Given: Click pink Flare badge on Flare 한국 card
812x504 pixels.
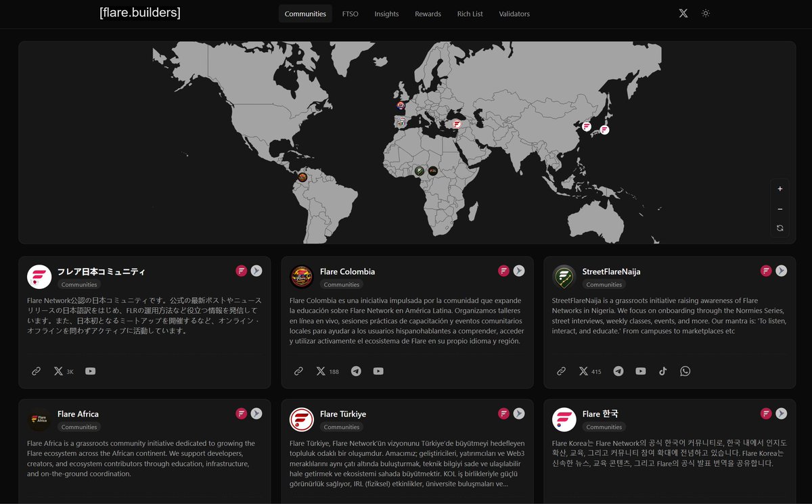Looking at the screenshot, I should pos(767,413).
